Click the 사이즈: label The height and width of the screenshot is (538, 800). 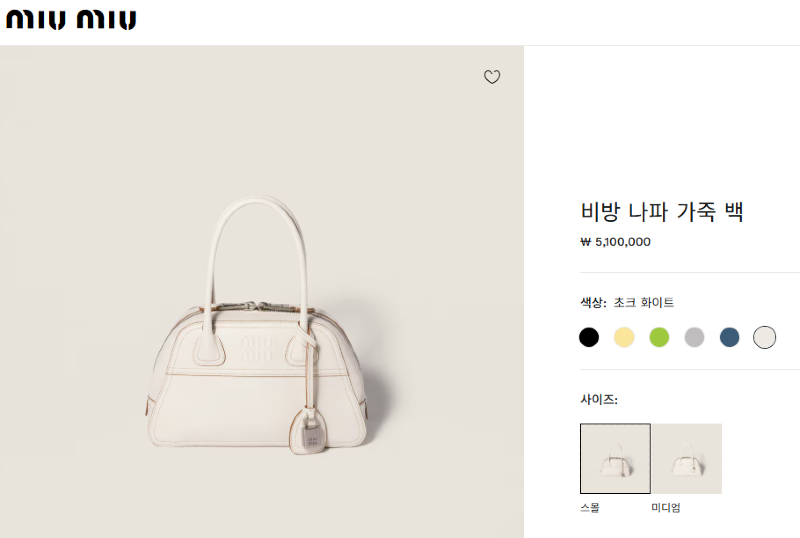tap(599, 399)
